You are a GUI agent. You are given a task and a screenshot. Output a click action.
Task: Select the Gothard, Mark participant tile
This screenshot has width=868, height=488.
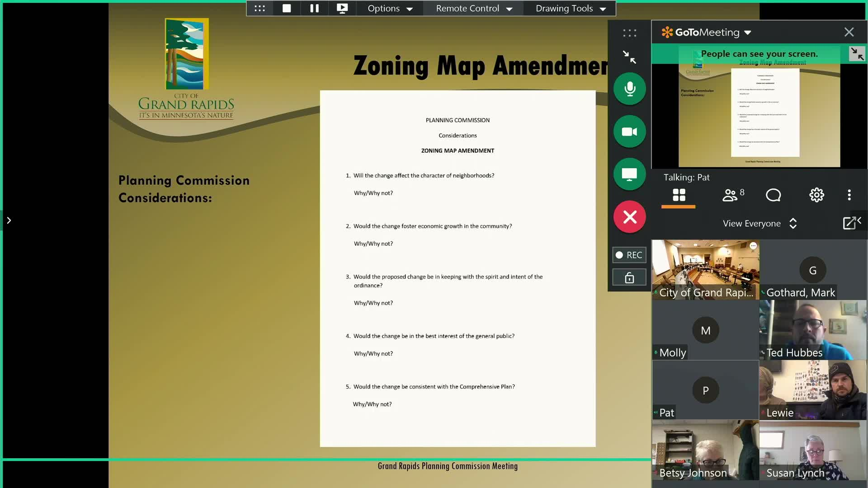point(813,270)
